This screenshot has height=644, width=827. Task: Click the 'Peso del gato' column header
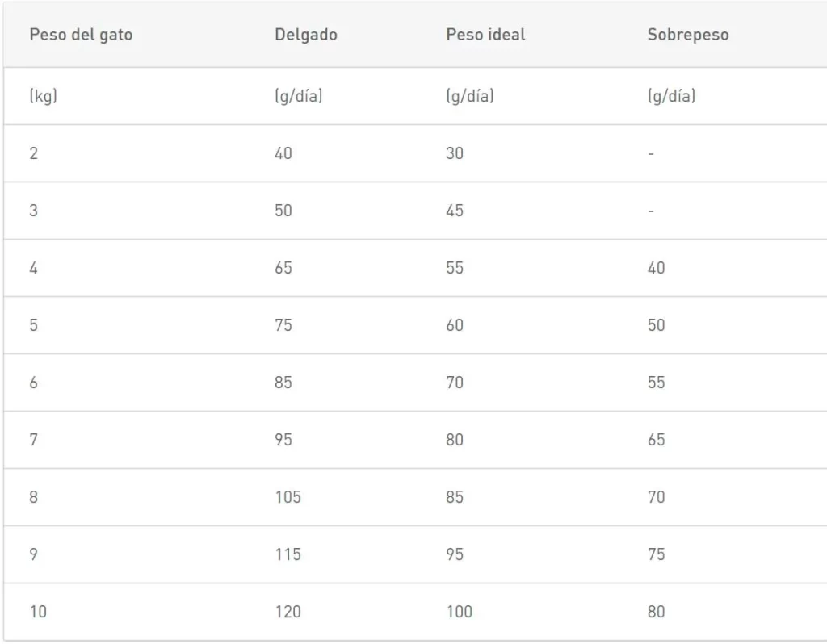(x=81, y=35)
